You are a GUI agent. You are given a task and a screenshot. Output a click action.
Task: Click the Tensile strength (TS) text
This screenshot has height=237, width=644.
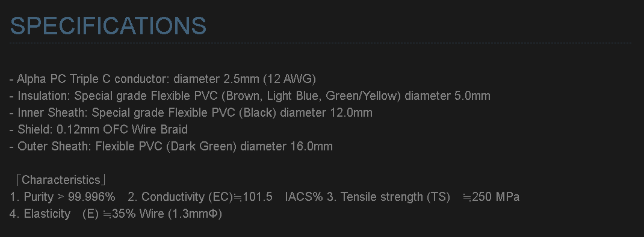pyautogui.click(x=389, y=197)
